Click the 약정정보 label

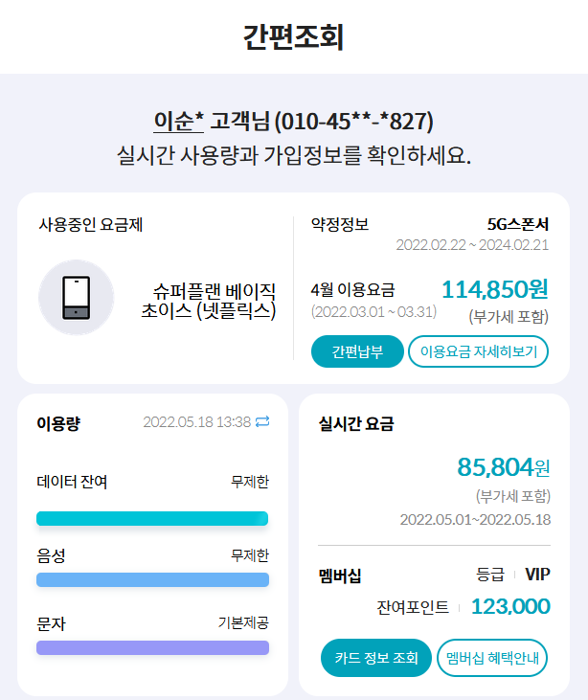coord(340,225)
